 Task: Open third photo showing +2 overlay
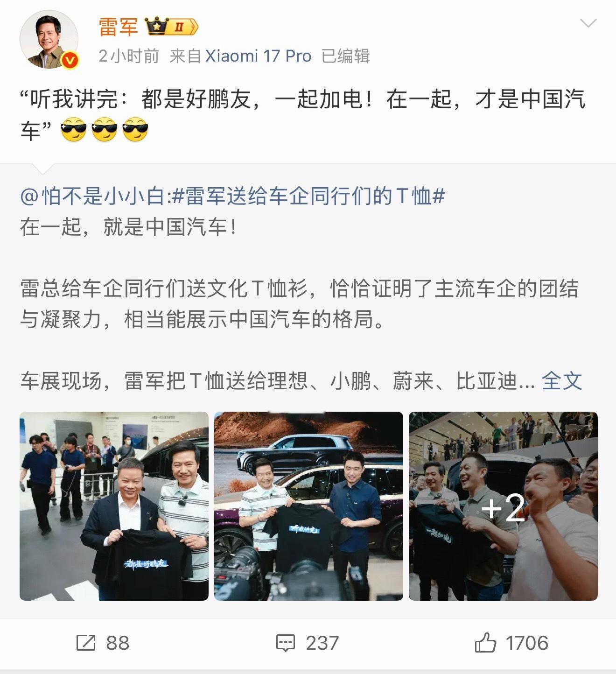[x=503, y=506]
